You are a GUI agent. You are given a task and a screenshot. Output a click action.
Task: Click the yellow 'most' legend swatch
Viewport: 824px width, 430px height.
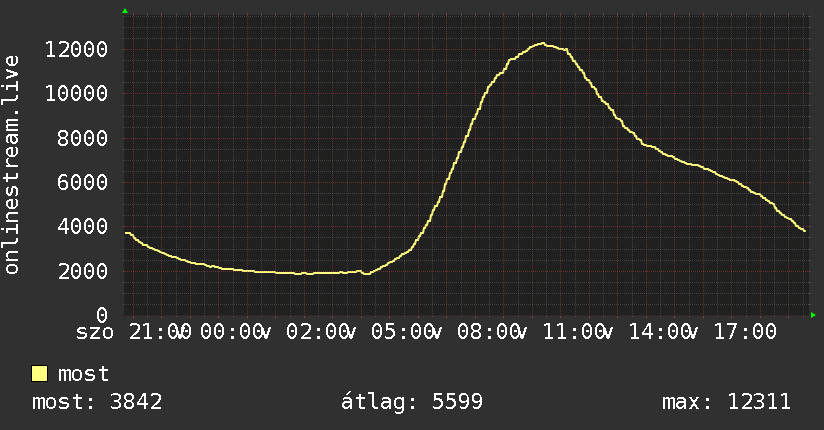click(39, 374)
